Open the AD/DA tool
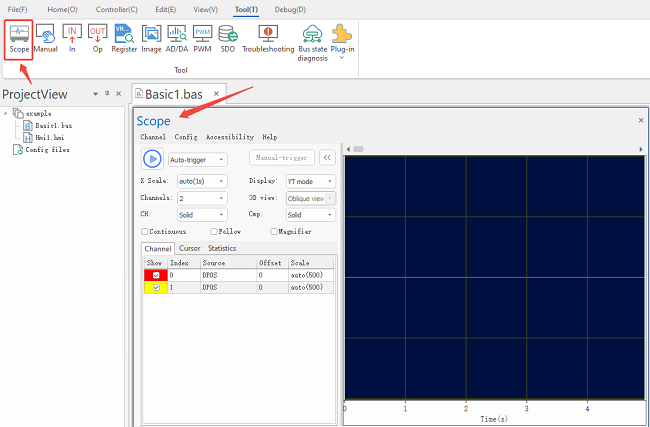Image resolution: width=650 pixels, height=427 pixels. point(177,40)
